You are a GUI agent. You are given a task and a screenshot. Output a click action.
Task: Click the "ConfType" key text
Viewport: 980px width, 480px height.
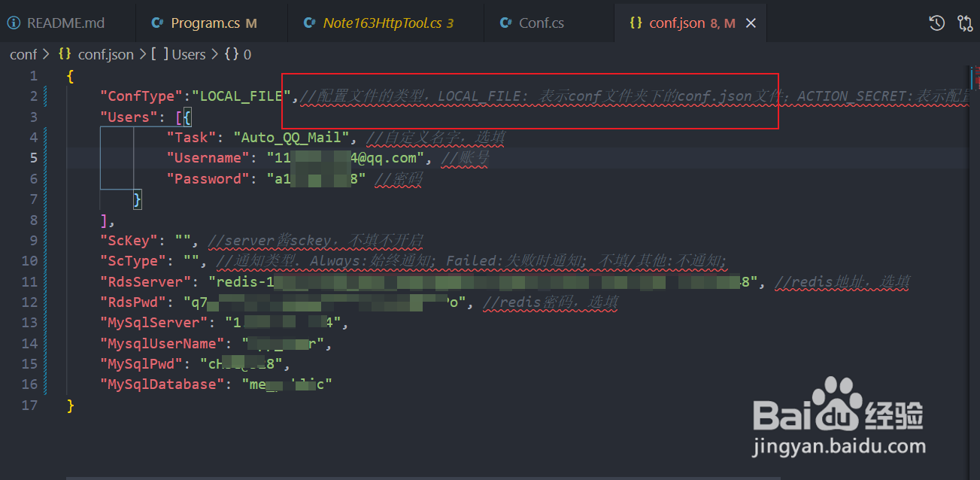coord(143,96)
